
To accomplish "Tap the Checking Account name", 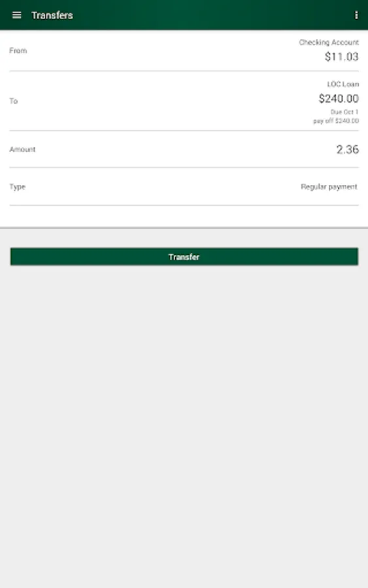I will 329,42.
